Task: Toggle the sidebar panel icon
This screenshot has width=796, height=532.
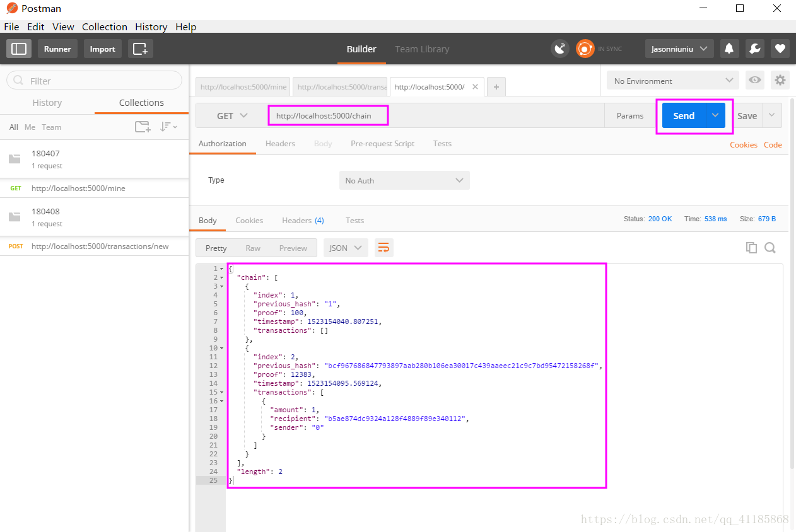Action: [x=19, y=49]
